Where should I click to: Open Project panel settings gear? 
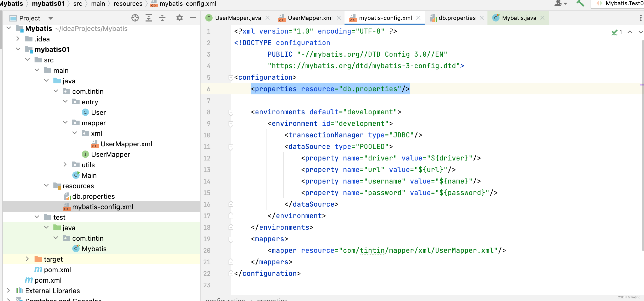coord(180,18)
